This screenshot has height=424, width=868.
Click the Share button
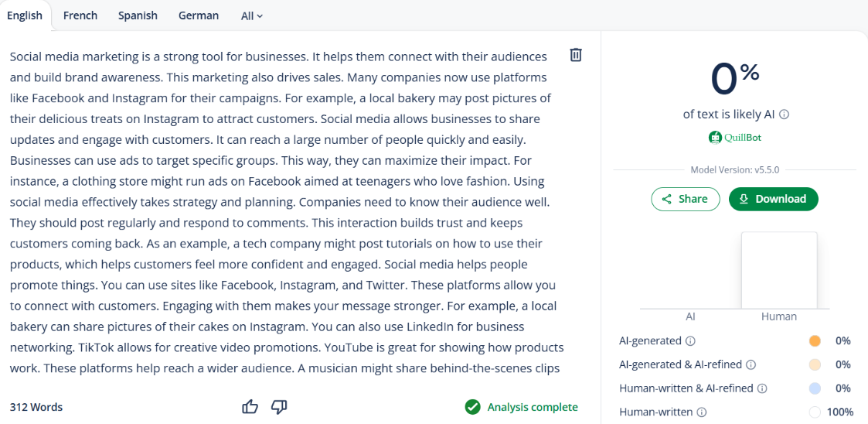(x=684, y=199)
